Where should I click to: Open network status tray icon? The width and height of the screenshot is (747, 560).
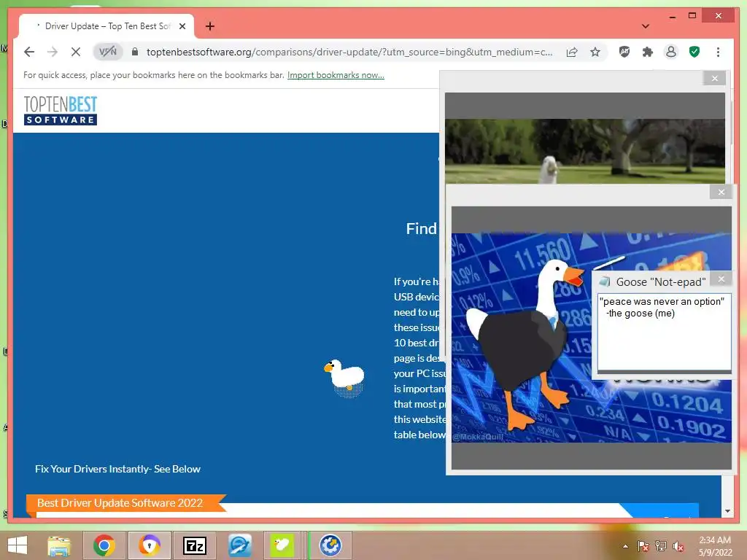(660, 546)
